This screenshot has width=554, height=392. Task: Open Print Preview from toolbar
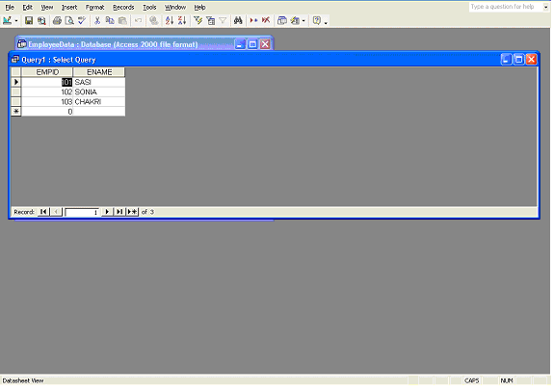click(x=69, y=21)
